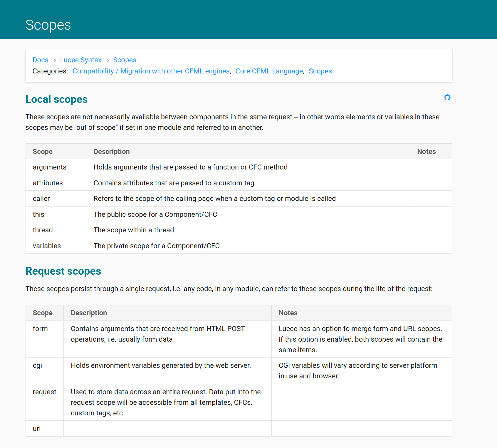Click the arguments scope row
Image resolution: width=497 pixels, height=448 pixels.
coord(239,167)
